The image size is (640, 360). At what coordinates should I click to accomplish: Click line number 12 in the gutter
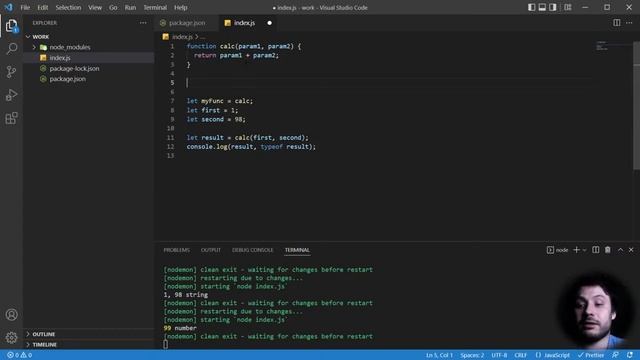[x=171, y=147]
